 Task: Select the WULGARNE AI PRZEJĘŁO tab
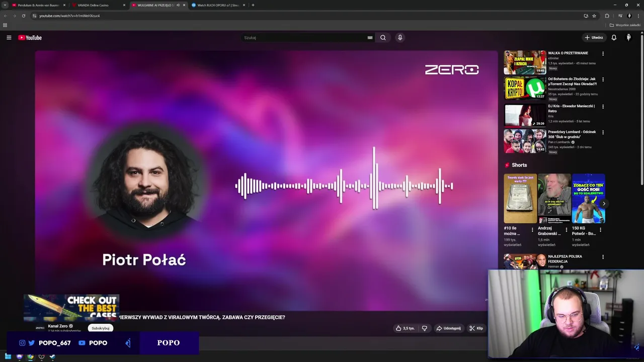(156, 5)
